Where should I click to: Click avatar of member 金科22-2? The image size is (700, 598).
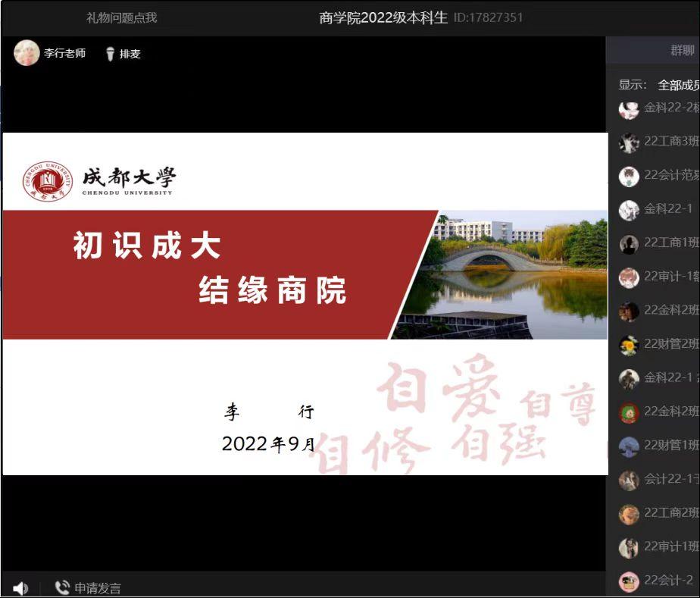pyautogui.click(x=629, y=109)
